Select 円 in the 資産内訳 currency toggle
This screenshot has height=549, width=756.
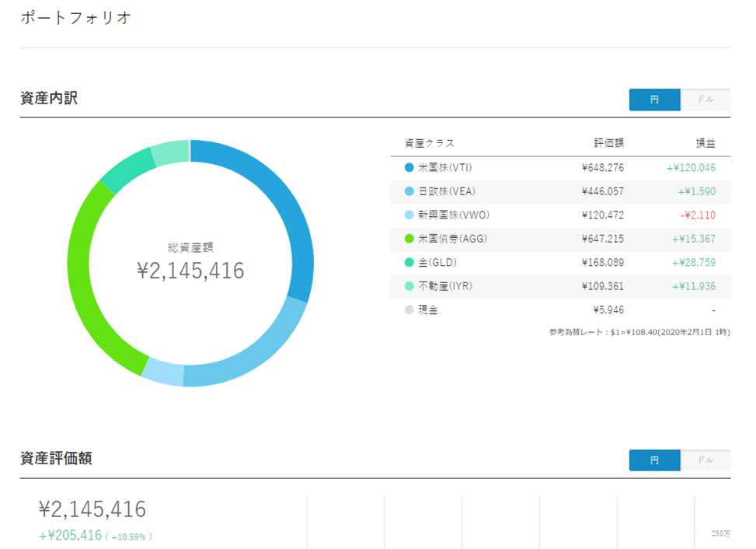(x=654, y=100)
